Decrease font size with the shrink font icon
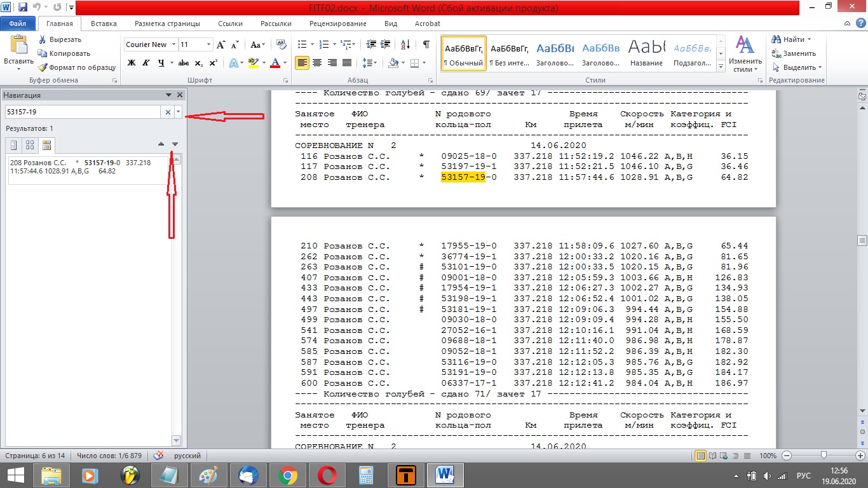 pos(234,44)
